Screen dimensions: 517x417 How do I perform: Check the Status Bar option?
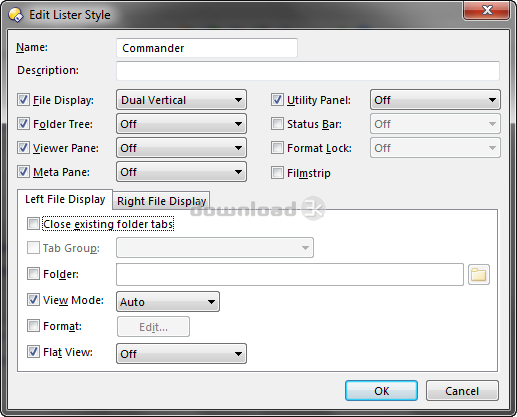click(277, 124)
